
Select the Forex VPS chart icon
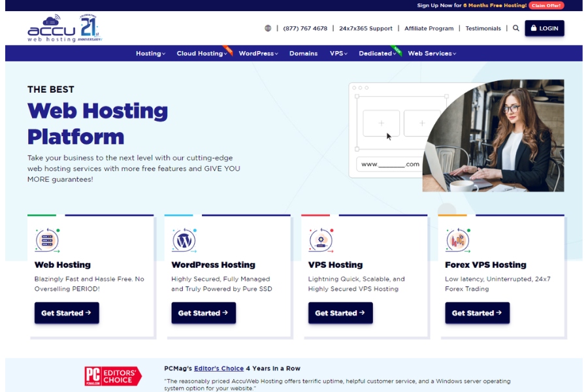(457, 240)
